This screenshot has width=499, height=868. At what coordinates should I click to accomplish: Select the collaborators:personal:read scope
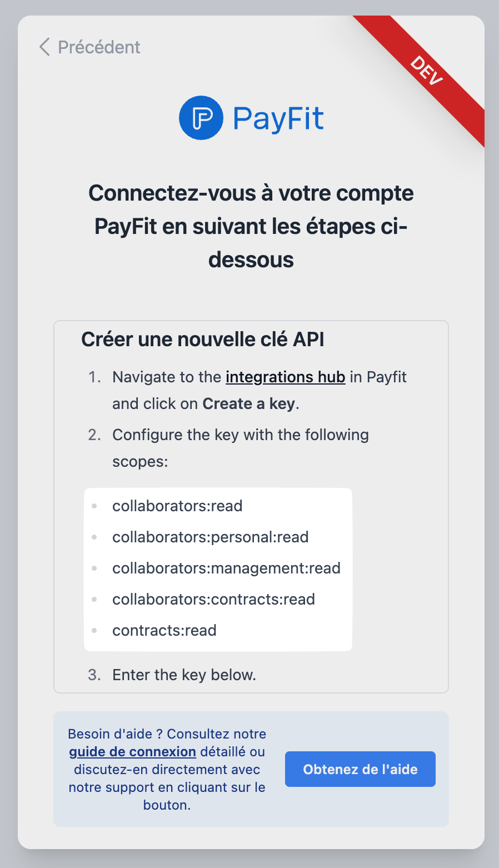click(210, 537)
